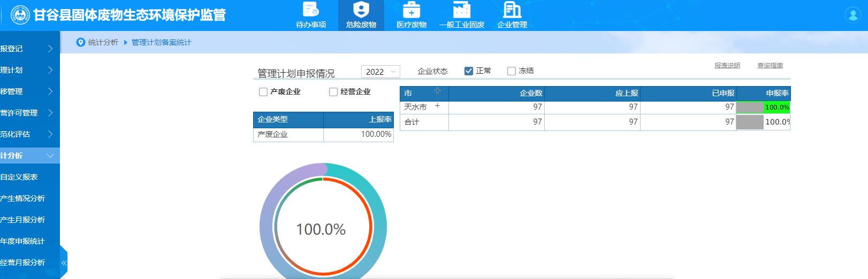The width and height of the screenshot is (868, 279).
Task: Open 待办事项 from top navigation
Action: click(x=311, y=15)
